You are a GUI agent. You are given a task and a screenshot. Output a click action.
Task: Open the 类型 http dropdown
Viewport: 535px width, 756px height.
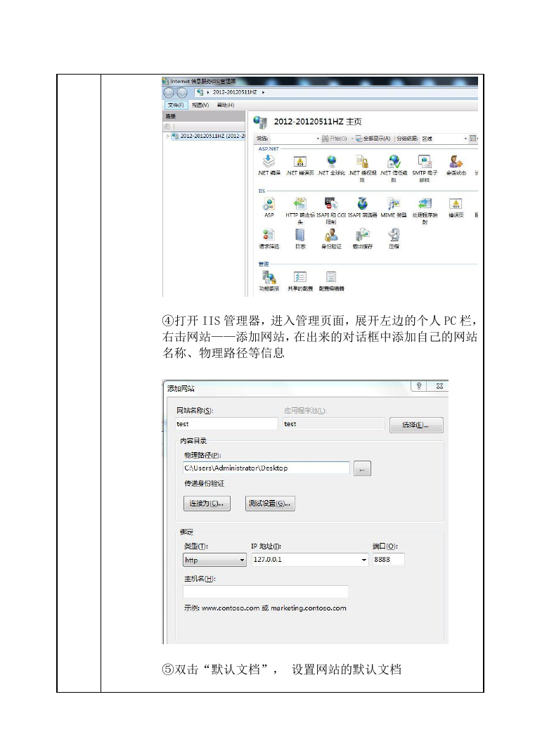215,560
